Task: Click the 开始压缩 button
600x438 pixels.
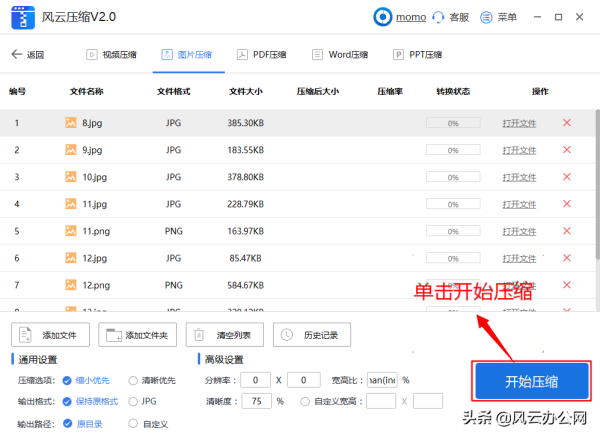Action: (x=532, y=381)
